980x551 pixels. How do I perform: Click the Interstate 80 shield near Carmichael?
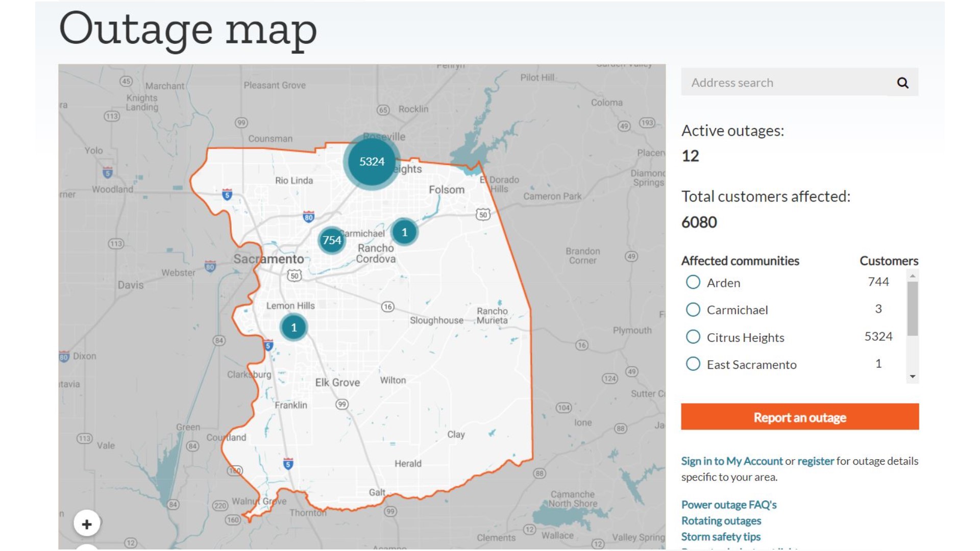(308, 217)
